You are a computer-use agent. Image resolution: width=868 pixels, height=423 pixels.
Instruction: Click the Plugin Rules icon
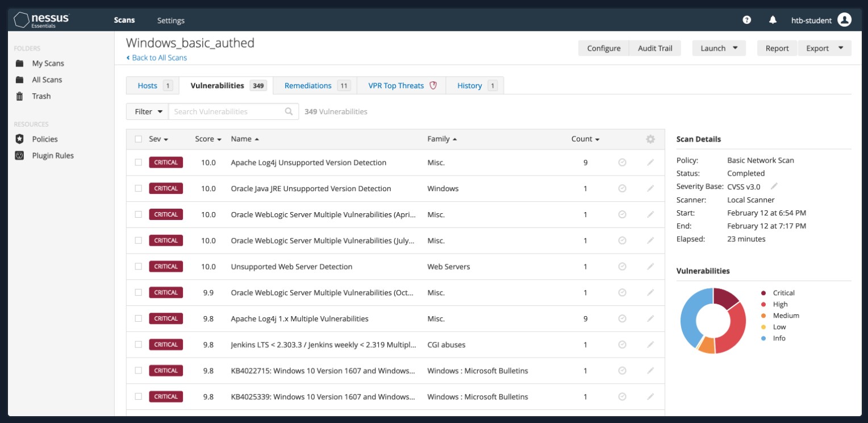20,155
